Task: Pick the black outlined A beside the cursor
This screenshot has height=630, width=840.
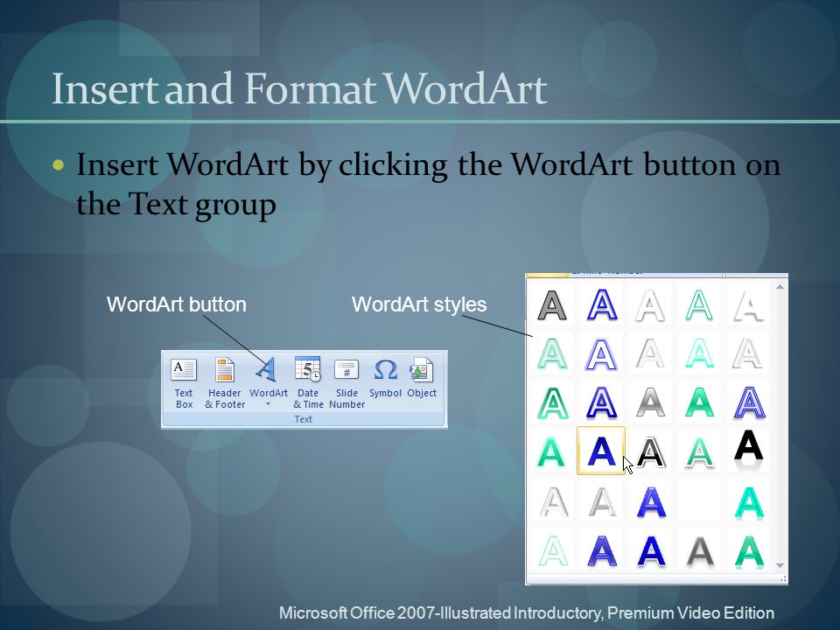Action: click(650, 451)
